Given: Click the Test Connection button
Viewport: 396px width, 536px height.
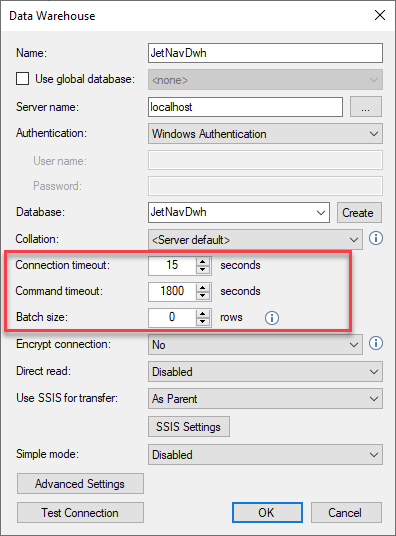Looking at the screenshot, I should click(x=80, y=512).
